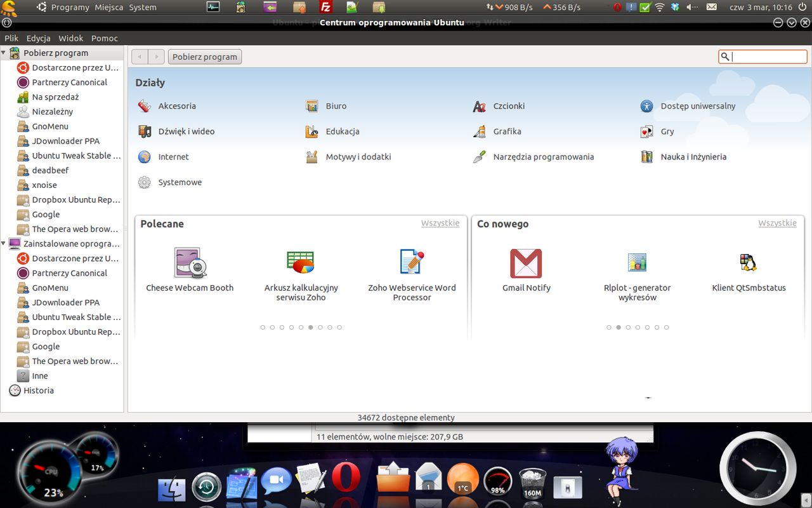Viewport: 812px width, 508px height.
Task: Open the Edycja menu
Action: click(x=38, y=38)
